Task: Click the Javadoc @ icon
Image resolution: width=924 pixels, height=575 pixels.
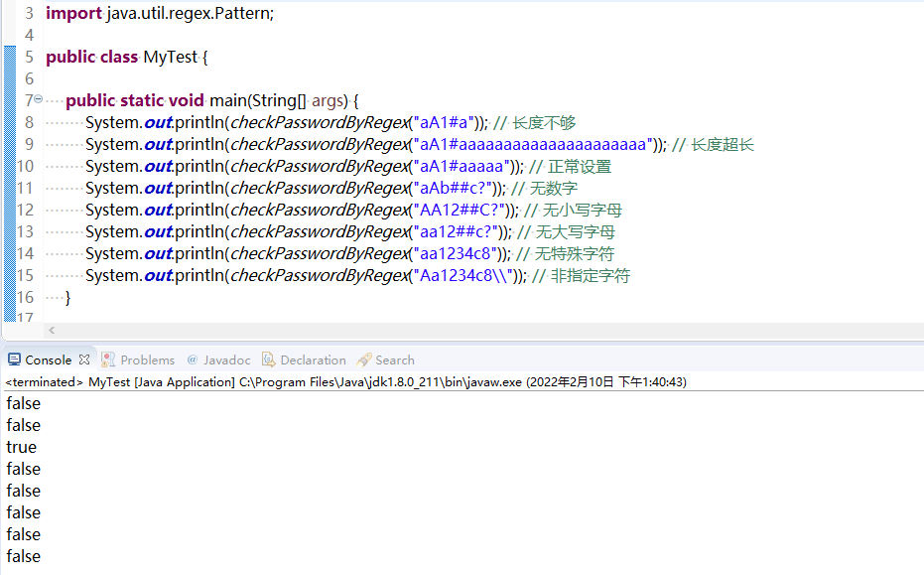Action: [x=193, y=359]
